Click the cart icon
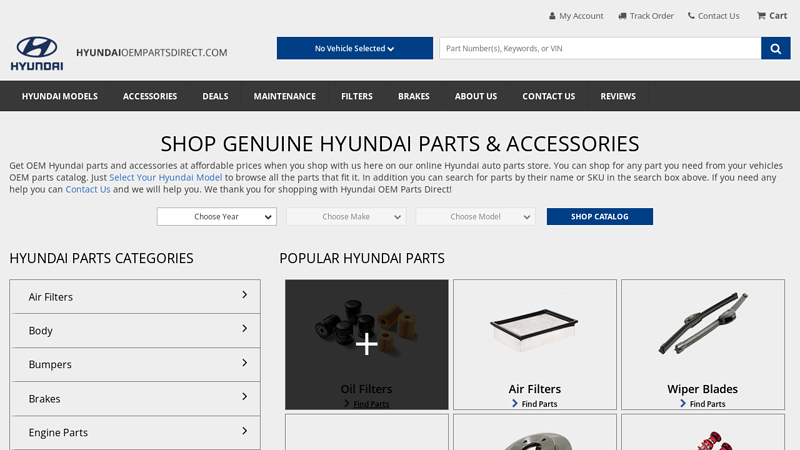This screenshot has width=800, height=450. click(x=761, y=16)
